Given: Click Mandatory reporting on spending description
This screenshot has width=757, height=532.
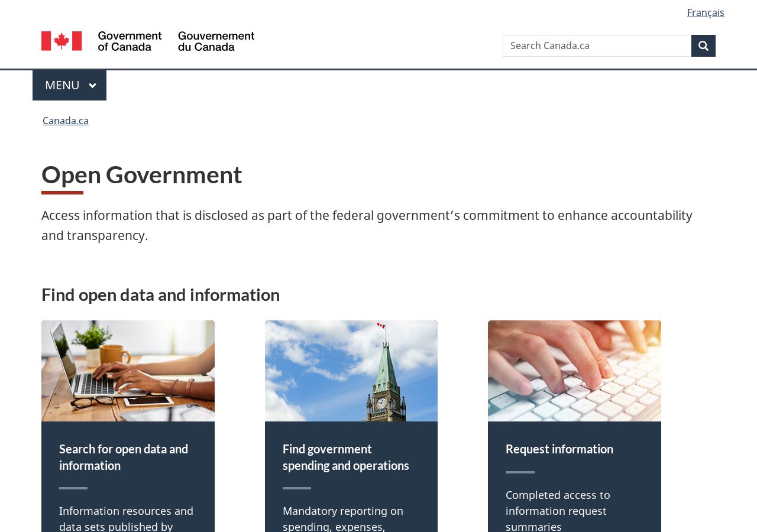Looking at the screenshot, I should tap(343, 518).
